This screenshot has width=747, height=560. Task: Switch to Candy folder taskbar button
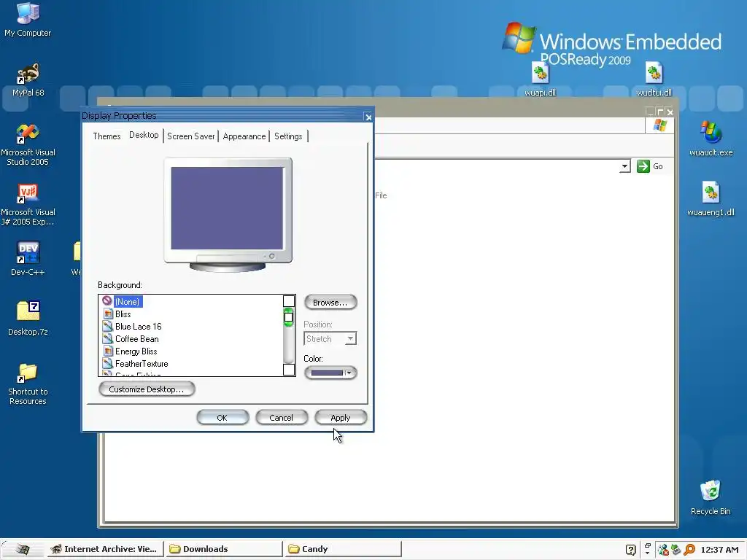(x=343, y=549)
